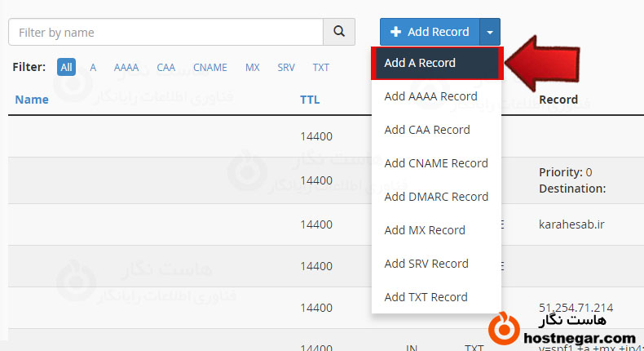Screen dimensions: 644x351
Task: Sort table by Name column header
Action: click(32, 100)
